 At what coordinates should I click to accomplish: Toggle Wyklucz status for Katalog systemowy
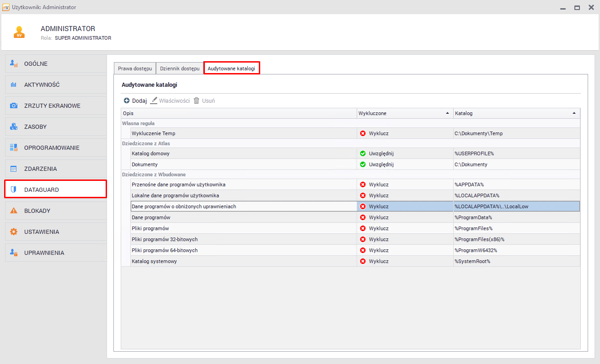click(x=363, y=261)
